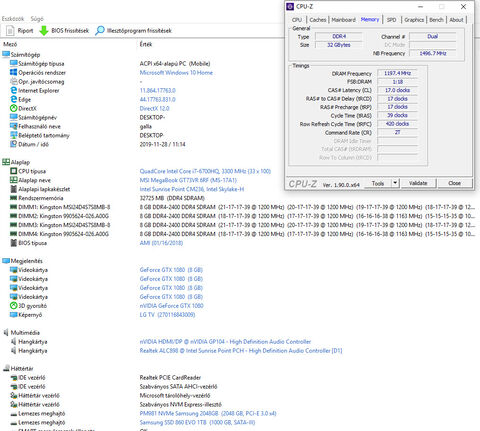The width and height of the screenshot is (480, 431).
Task: Click the Képernyő monitor icon
Action: coord(14,315)
